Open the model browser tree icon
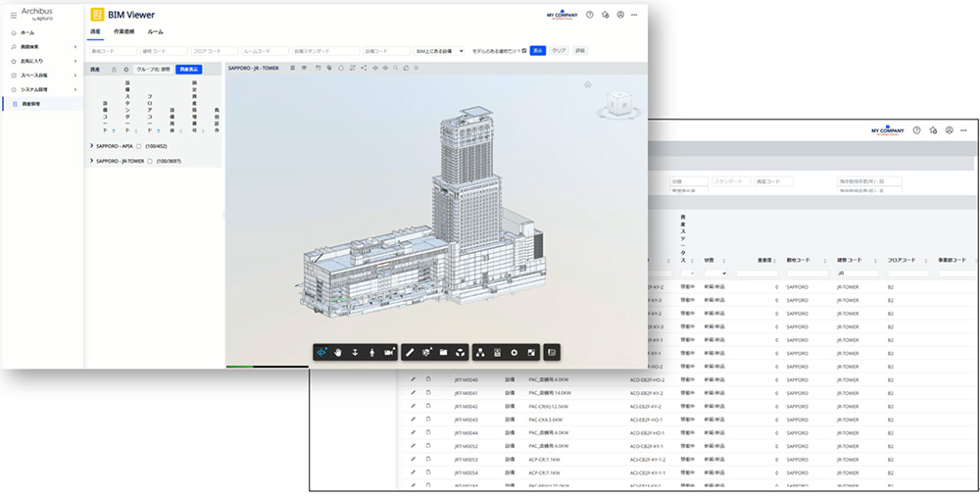 [x=480, y=351]
